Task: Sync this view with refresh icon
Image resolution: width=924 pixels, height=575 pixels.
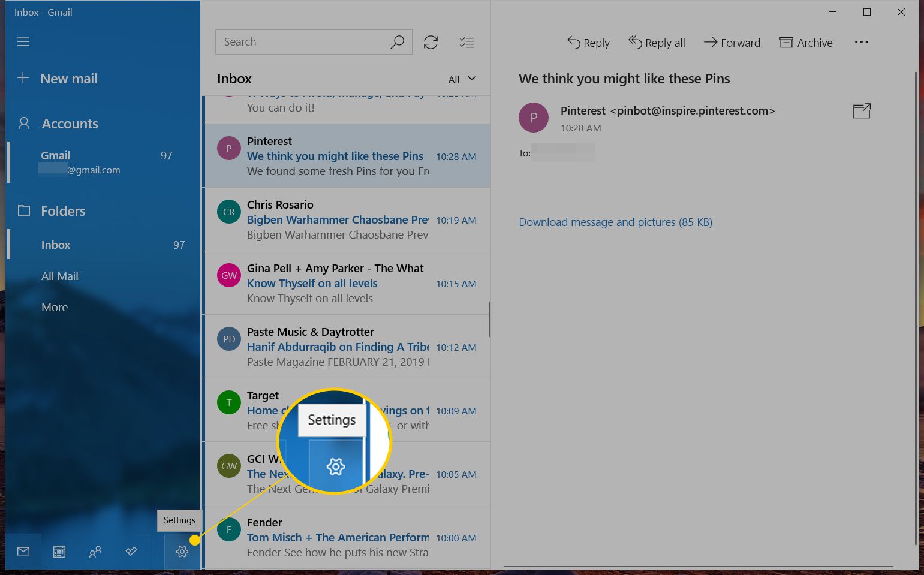Action: tap(431, 42)
